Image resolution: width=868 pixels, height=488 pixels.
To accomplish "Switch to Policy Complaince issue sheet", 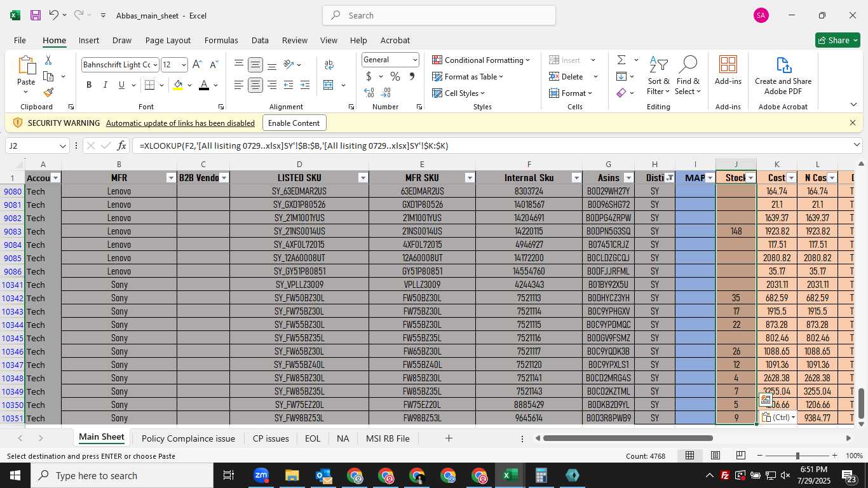I will tap(188, 438).
